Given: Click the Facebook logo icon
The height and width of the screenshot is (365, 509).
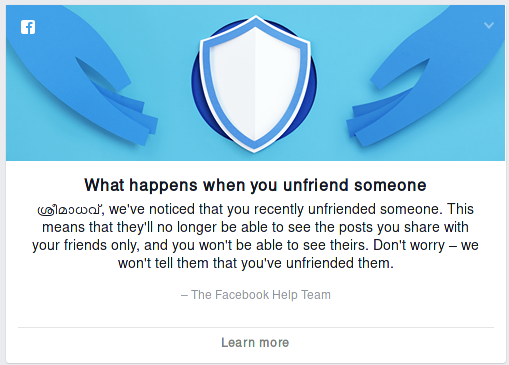Looking at the screenshot, I should click(x=28, y=27).
